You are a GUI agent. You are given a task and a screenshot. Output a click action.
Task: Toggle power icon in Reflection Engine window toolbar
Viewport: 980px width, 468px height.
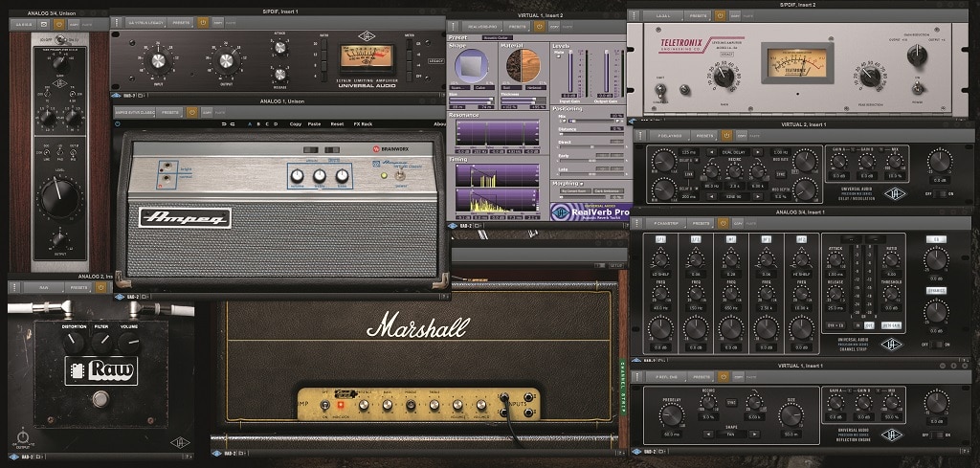[724, 377]
